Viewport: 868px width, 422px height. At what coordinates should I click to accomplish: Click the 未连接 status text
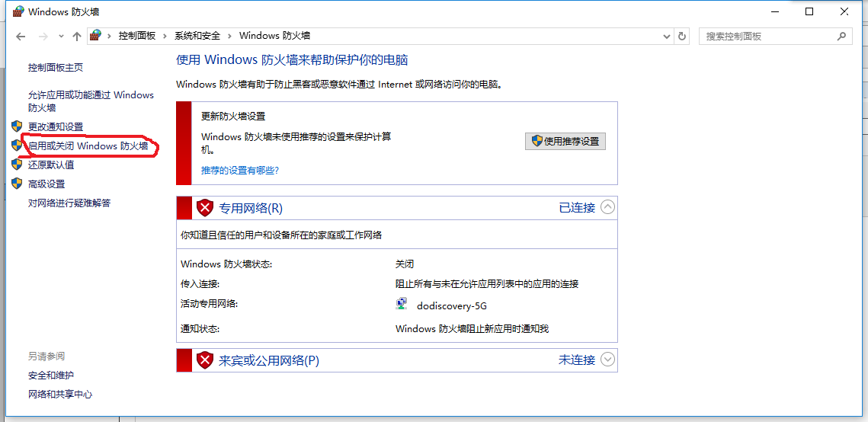tap(577, 360)
